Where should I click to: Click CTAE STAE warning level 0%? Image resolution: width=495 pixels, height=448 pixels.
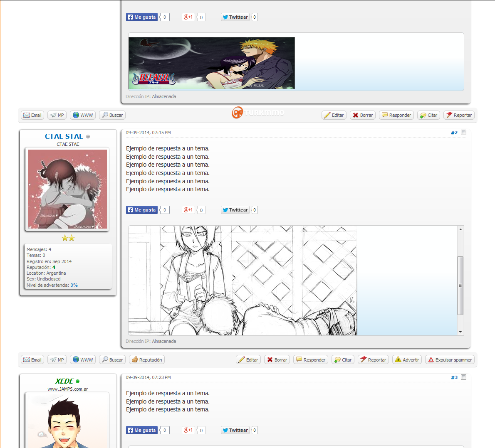(x=74, y=285)
